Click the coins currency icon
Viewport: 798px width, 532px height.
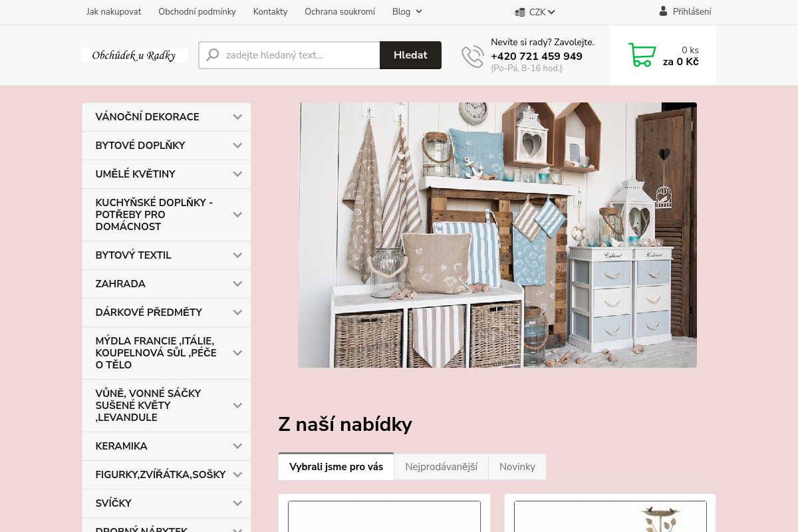[x=520, y=12]
